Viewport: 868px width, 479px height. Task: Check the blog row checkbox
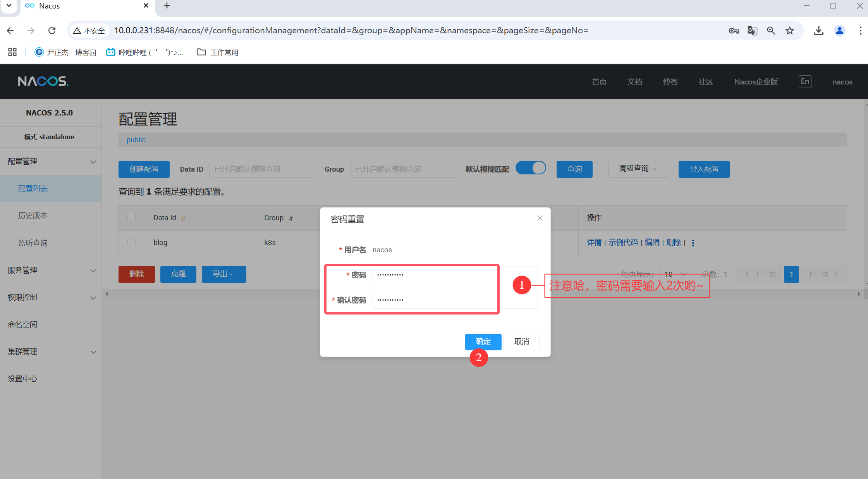[132, 242]
